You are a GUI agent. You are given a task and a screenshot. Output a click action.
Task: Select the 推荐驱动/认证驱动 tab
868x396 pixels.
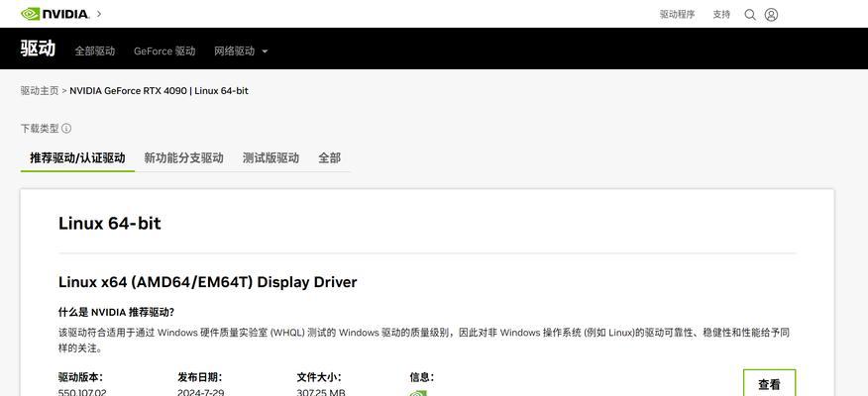(x=77, y=158)
